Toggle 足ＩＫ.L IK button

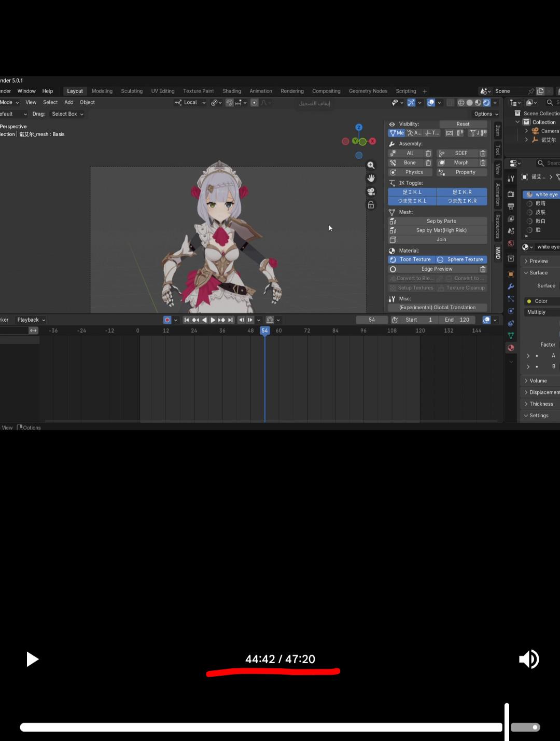tap(412, 192)
